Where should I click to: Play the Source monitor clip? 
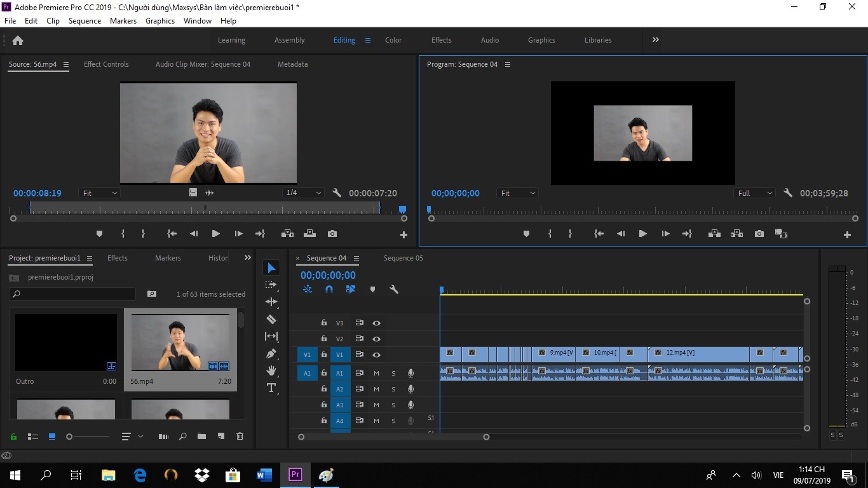pos(215,234)
